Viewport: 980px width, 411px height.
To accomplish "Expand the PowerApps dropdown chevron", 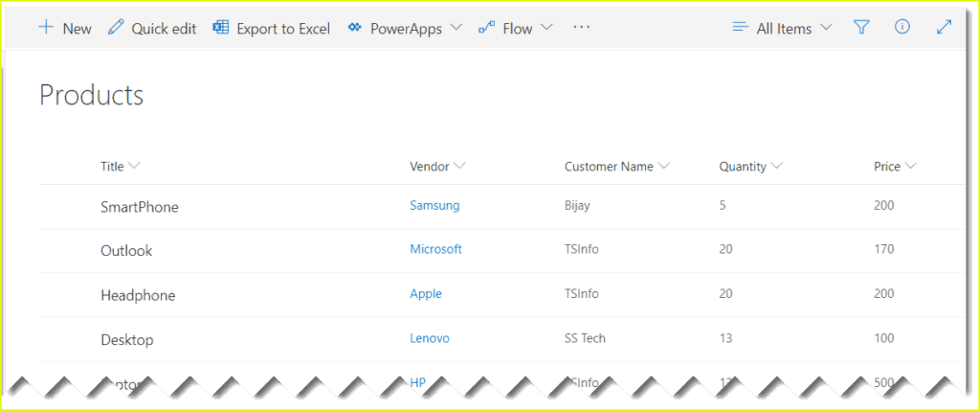I will tap(457, 28).
